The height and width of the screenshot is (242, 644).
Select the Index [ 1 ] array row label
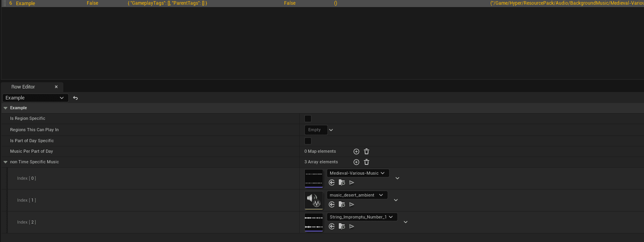(x=27, y=200)
